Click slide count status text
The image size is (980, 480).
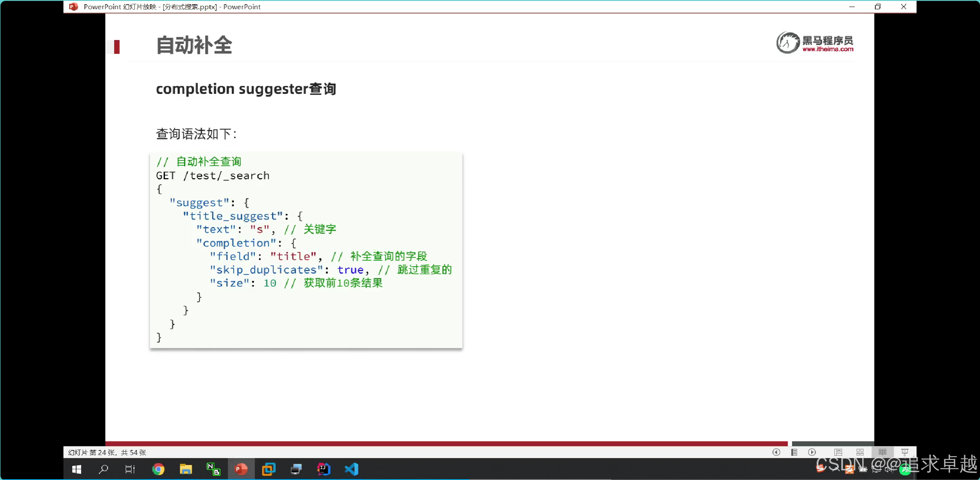(107, 452)
